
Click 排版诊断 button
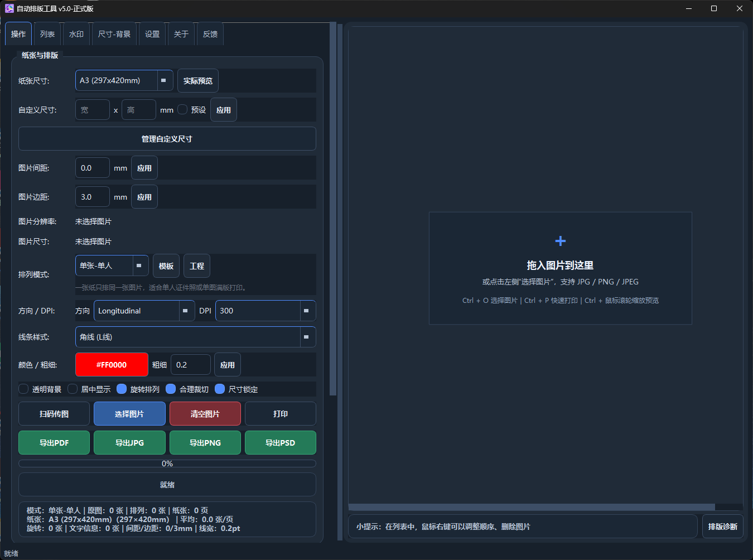(723, 527)
